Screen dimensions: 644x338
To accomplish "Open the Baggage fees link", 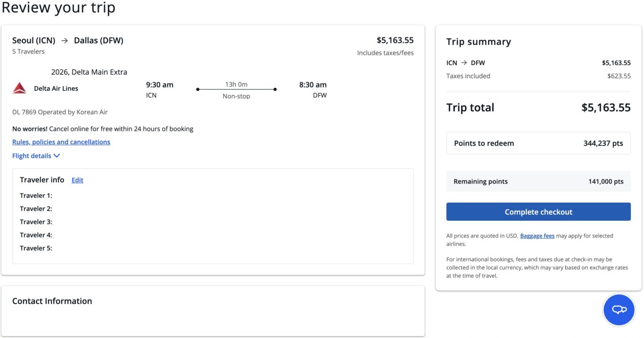I will coord(537,236).
